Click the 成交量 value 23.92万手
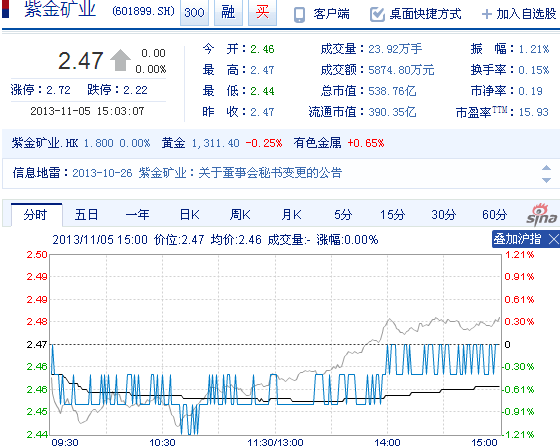This screenshot has width=560, height=448. click(x=395, y=49)
